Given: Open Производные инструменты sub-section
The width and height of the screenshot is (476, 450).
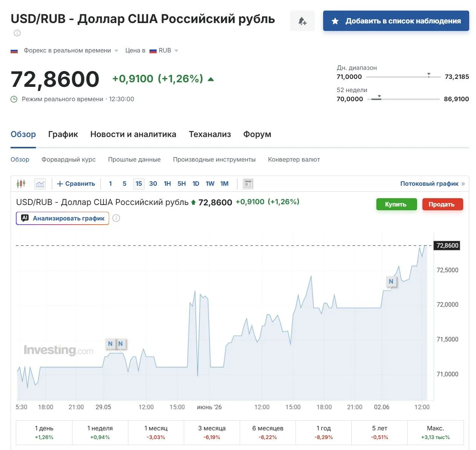Looking at the screenshot, I should pyautogui.click(x=214, y=160).
